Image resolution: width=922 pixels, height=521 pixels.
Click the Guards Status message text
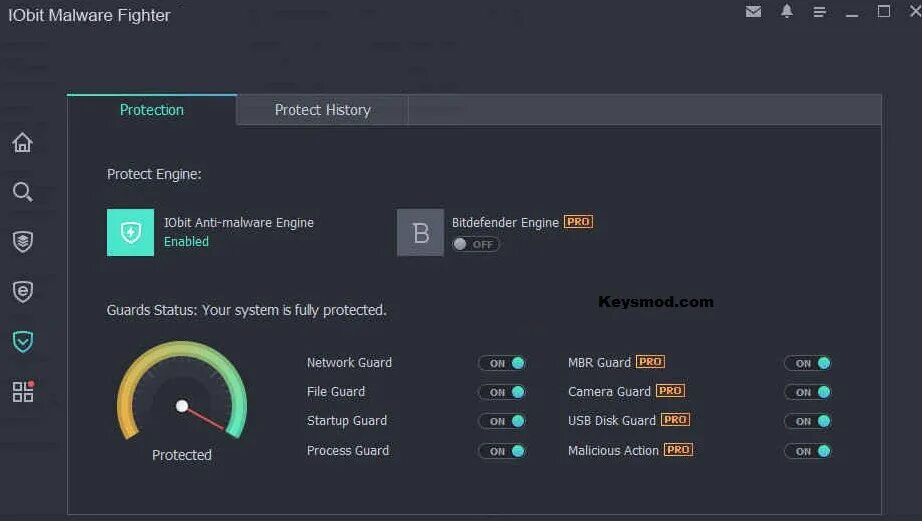coord(246,310)
